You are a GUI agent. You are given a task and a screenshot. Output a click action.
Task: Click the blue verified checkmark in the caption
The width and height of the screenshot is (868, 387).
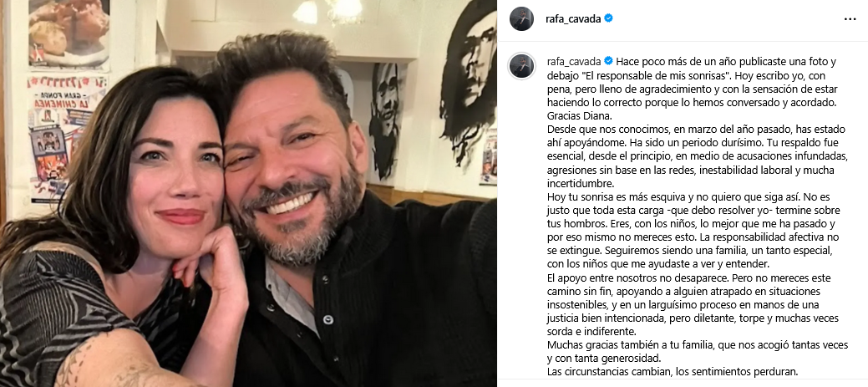[608, 60]
